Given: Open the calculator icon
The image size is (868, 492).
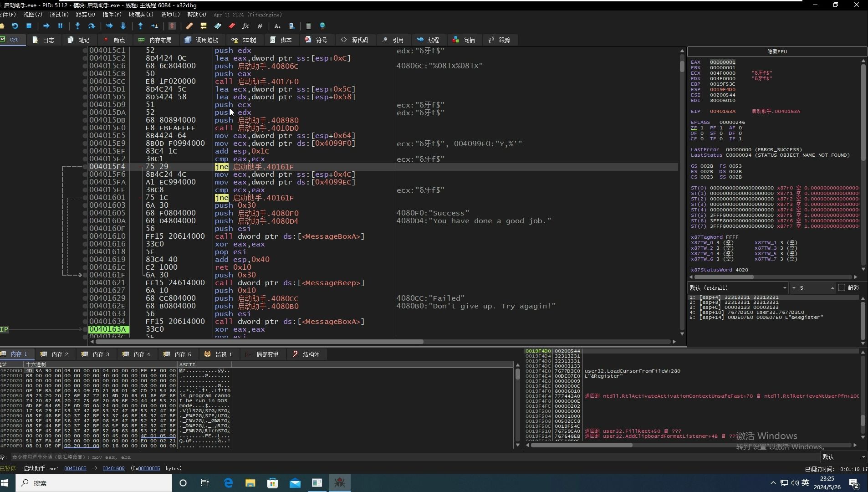Looking at the screenshot, I should 308,26.
